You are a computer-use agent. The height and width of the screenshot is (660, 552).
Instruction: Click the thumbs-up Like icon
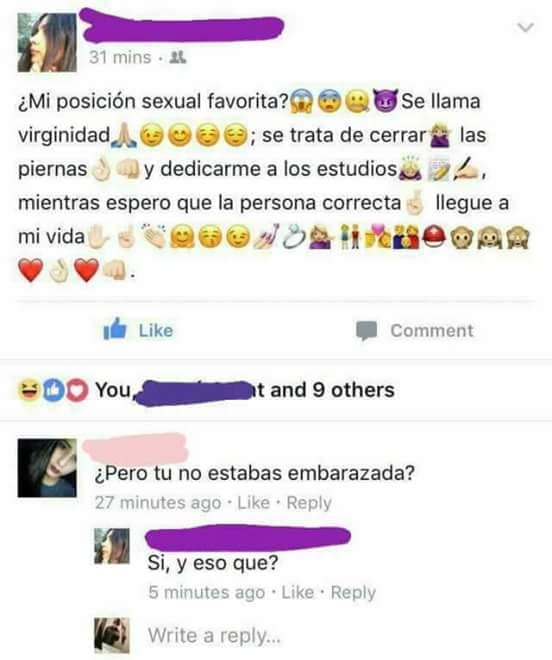115,329
